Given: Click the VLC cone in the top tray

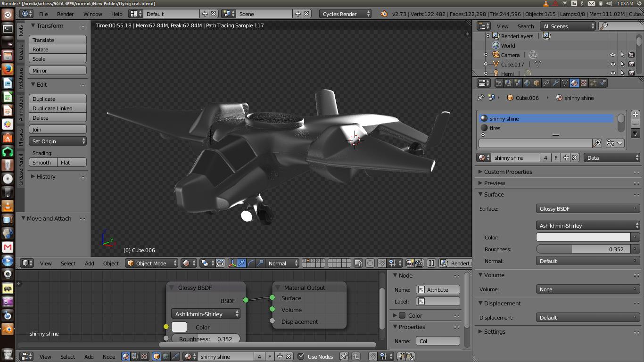Looking at the screenshot, I should click(546, 3).
